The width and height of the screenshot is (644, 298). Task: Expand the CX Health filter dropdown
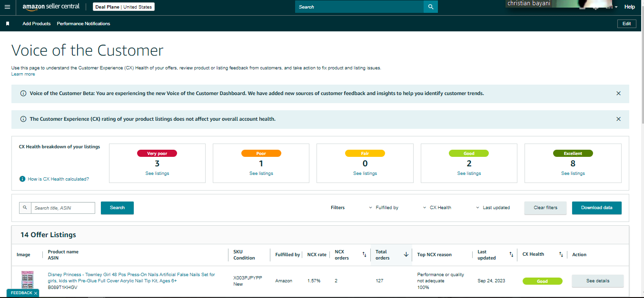(x=437, y=208)
